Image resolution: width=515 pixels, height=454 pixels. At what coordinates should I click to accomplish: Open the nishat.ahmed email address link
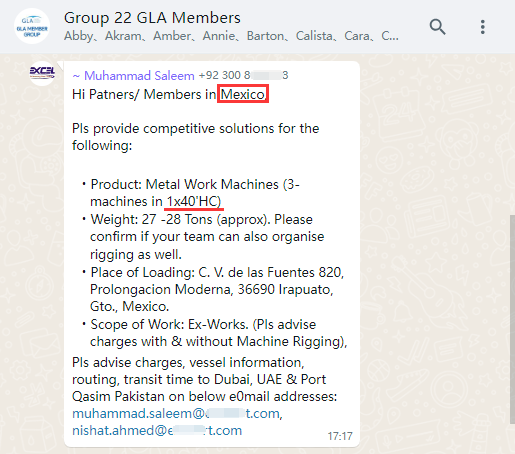tap(157, 430)
